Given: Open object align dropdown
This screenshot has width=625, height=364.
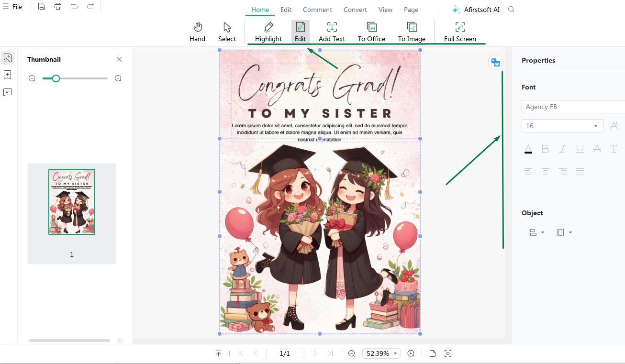Looking at the screenshot, I should 536,232.
